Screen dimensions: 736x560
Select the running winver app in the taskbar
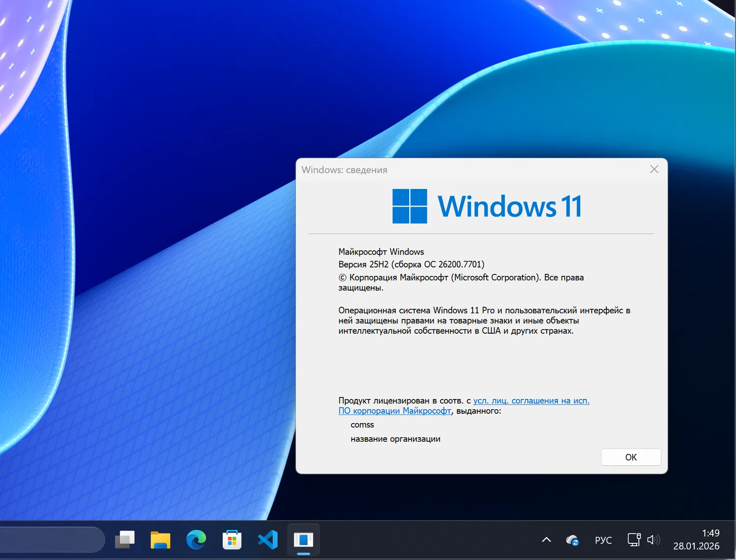point(303,539)
